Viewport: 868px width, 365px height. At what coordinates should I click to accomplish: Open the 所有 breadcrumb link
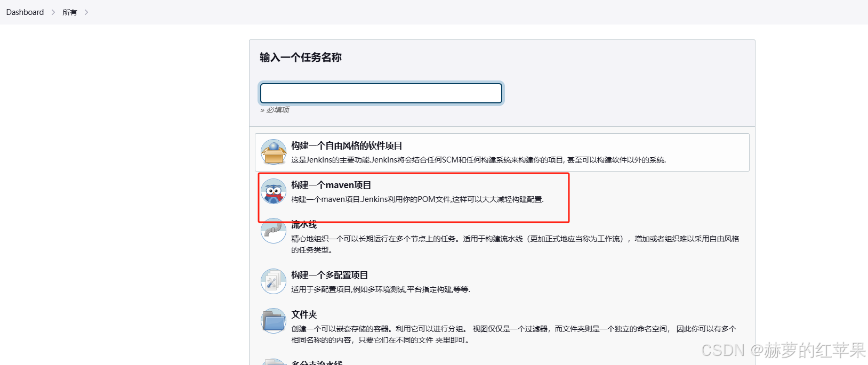coord(70,12)
